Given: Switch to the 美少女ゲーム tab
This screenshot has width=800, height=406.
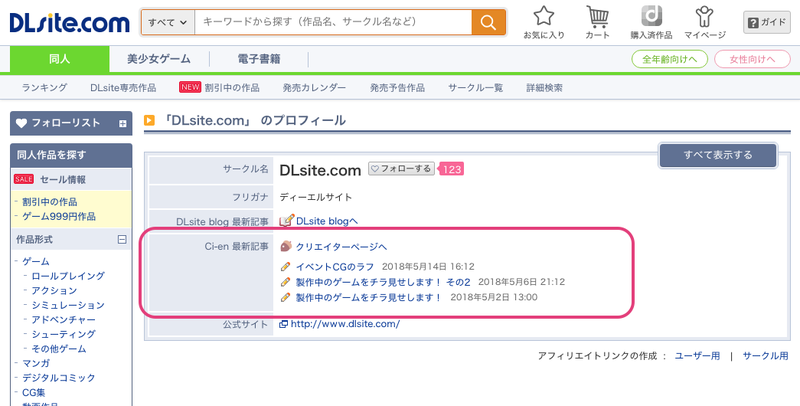Looking at the screenshot, I should coord(159,59).
